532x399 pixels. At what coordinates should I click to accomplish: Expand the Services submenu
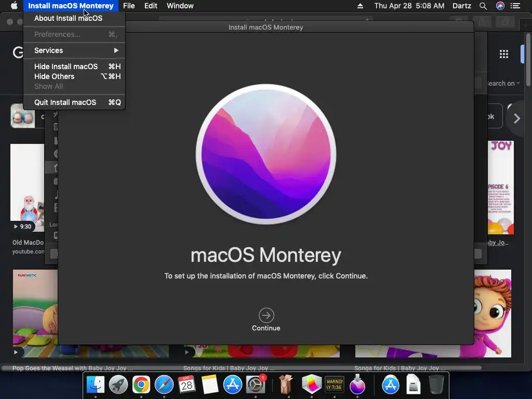[74, 50]
